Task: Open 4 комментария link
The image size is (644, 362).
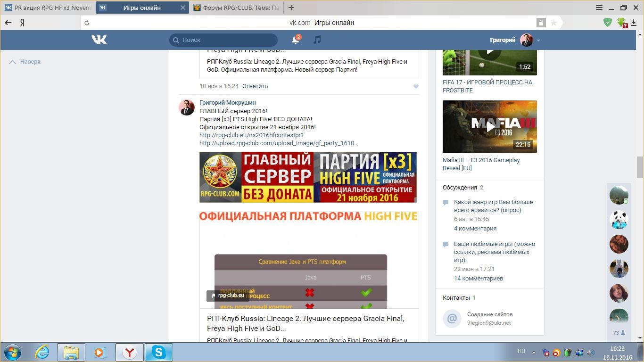Action: (475, 229)
